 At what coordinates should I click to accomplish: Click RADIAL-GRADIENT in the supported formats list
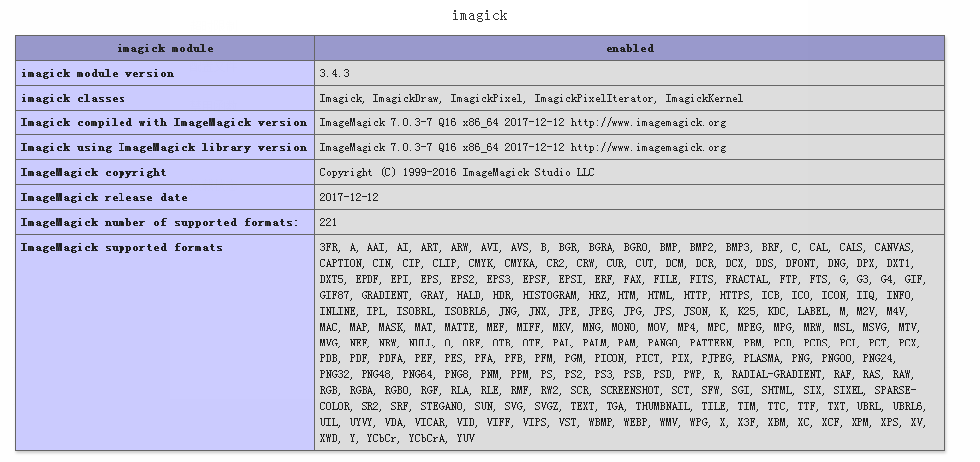tap(773, 374)
